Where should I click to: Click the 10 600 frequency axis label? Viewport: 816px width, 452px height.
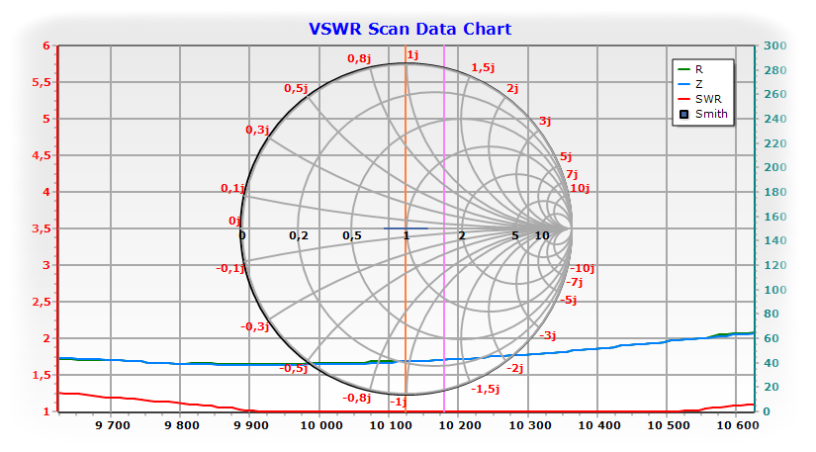click(x=738, y=425)
